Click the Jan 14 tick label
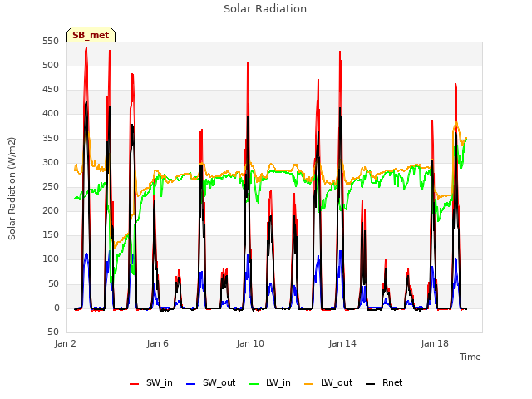 [342, 343]
